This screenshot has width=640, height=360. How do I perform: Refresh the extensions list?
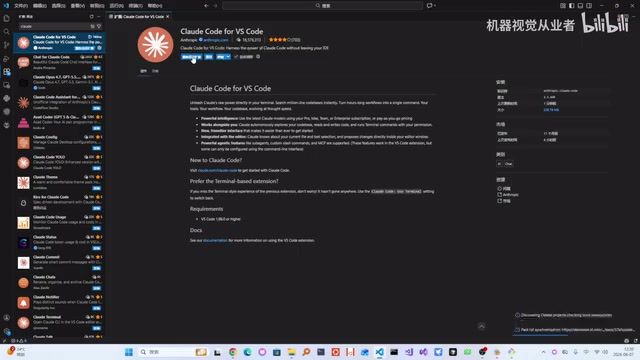(91, 17)
